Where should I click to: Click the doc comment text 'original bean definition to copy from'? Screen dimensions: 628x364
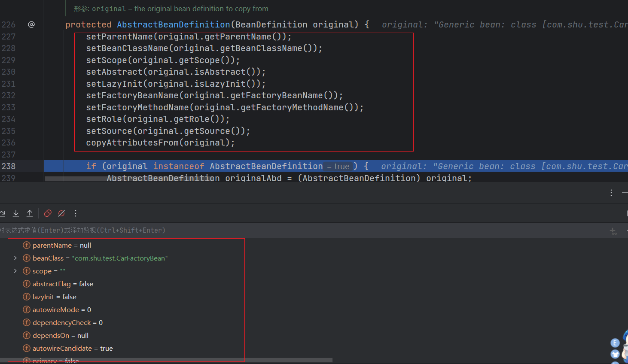tap(207, 9)
